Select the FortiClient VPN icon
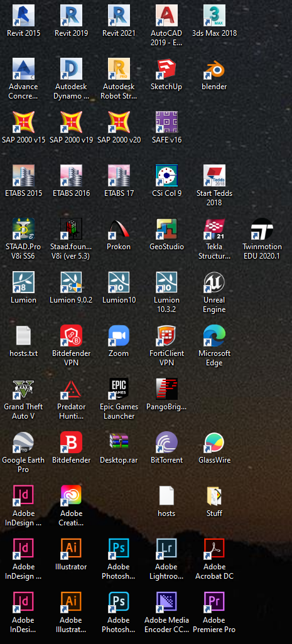 [x=166, y=336]
